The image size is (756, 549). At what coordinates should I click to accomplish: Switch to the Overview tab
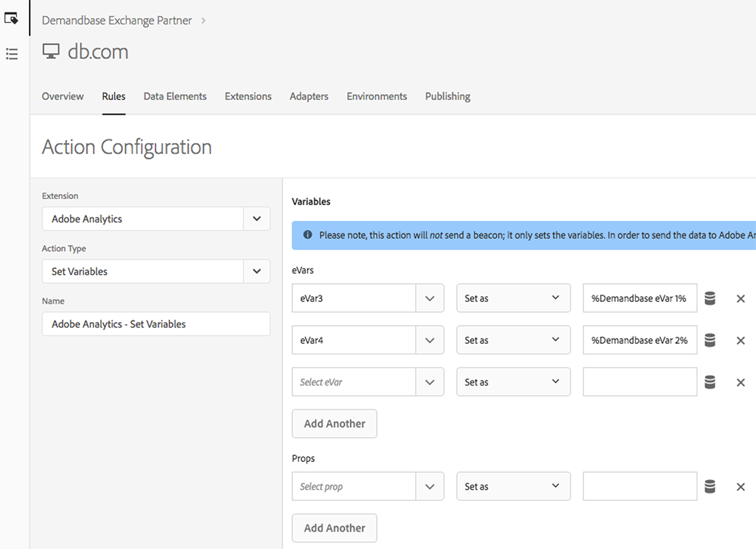pos(63,97)
